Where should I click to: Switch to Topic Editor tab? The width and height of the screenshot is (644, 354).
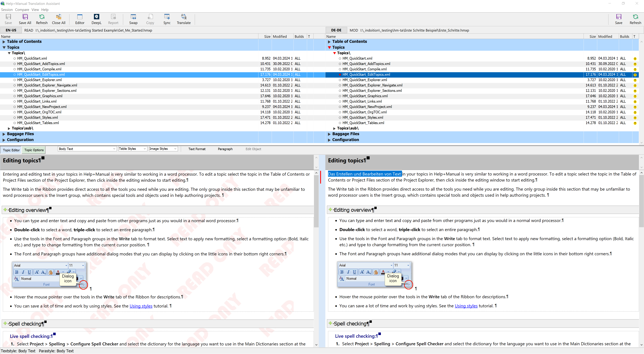coord(11,150)
